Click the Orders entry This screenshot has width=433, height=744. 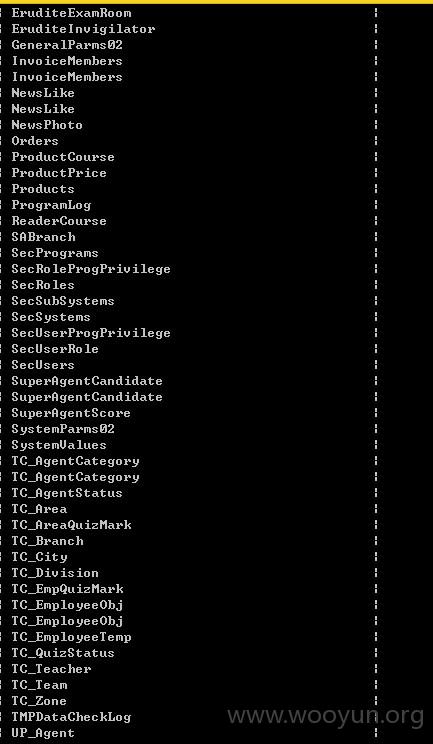35,141
